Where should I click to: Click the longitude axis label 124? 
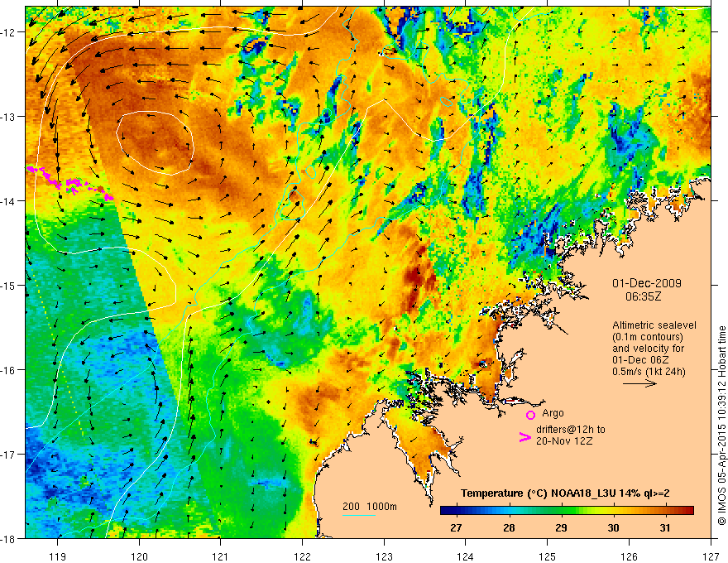(x=466, y=556)
